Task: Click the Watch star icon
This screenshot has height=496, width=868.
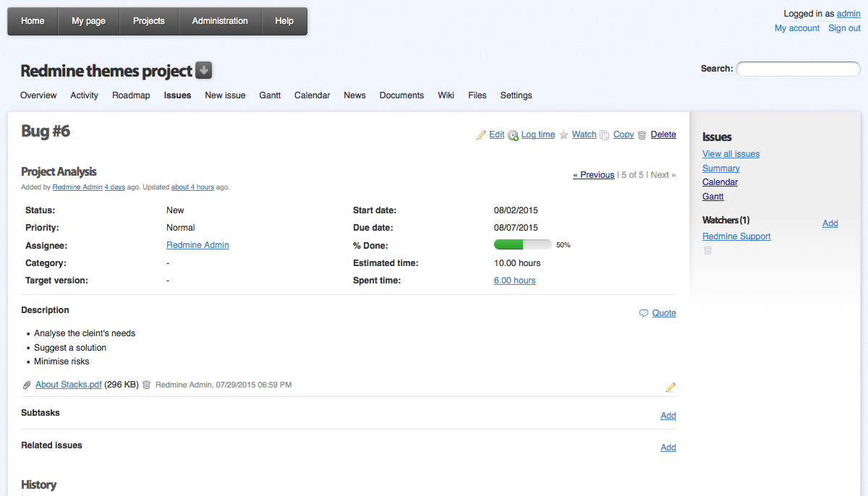Action: pos(563,135)
